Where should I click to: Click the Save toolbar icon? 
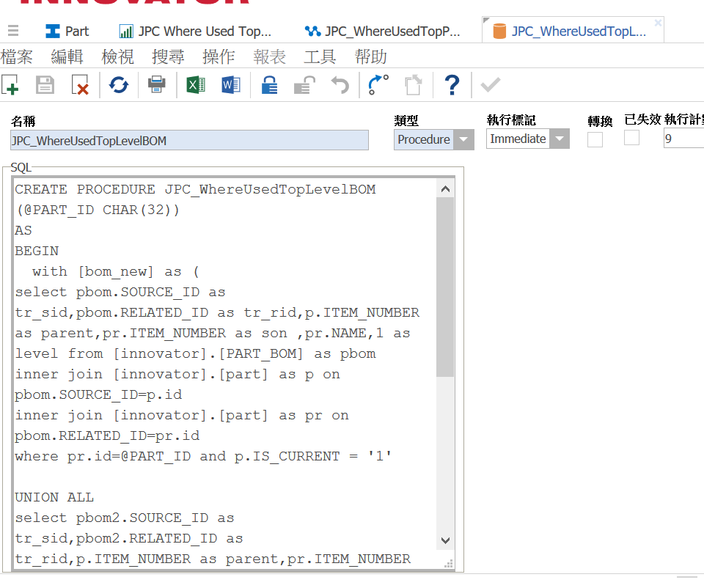pyautogui.click(x=45, y=85)
